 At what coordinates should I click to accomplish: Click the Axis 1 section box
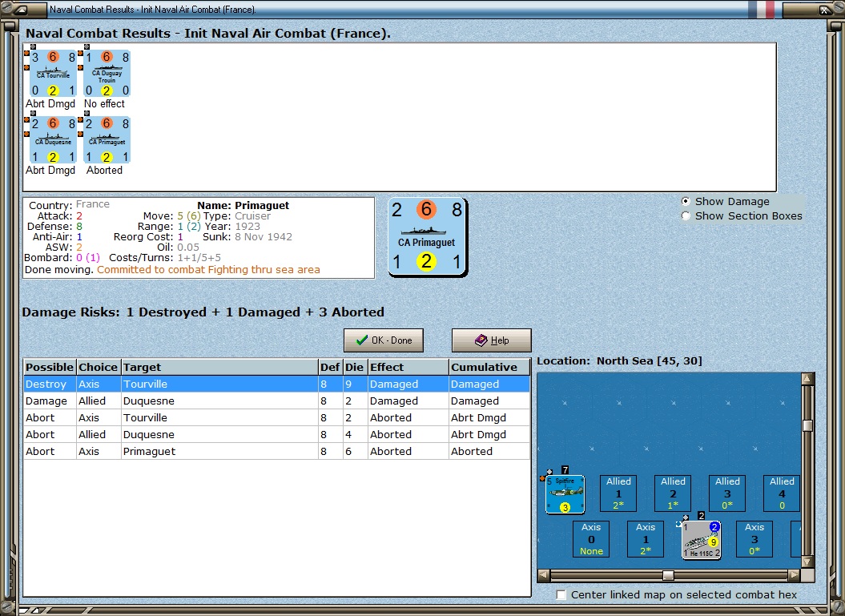click(646, 539)
